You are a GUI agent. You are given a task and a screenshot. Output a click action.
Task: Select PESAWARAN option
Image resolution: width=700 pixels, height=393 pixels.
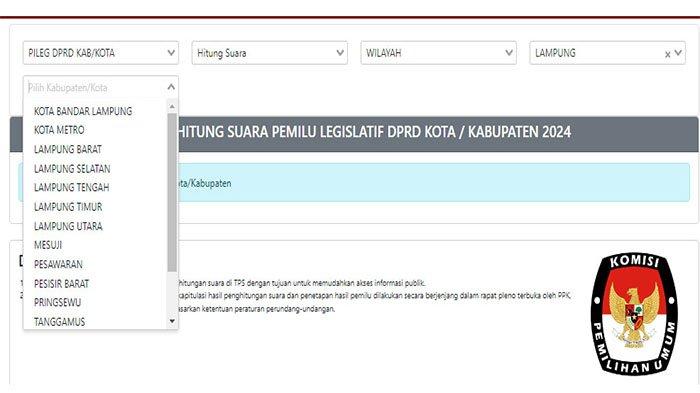point(58,264)
